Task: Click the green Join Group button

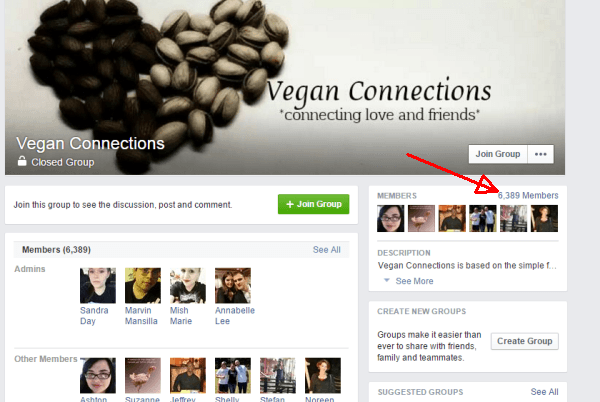Action: [313, 204]
